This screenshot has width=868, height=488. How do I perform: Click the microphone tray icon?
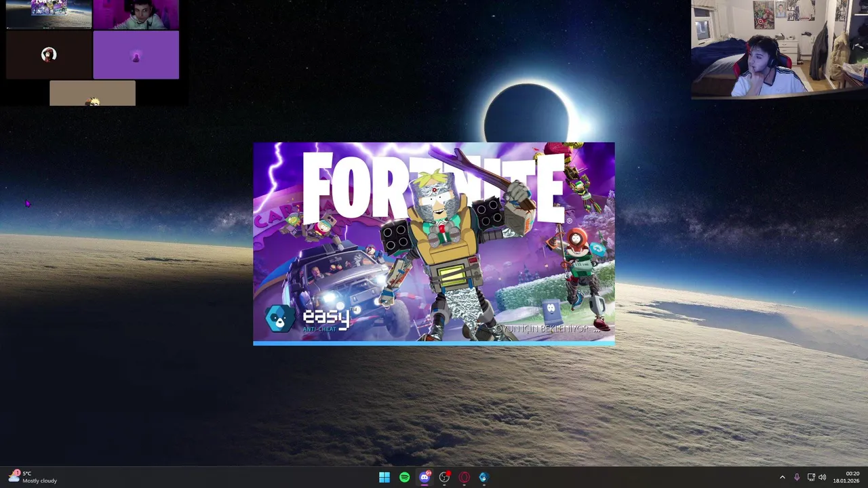click(x=797, y=477)
